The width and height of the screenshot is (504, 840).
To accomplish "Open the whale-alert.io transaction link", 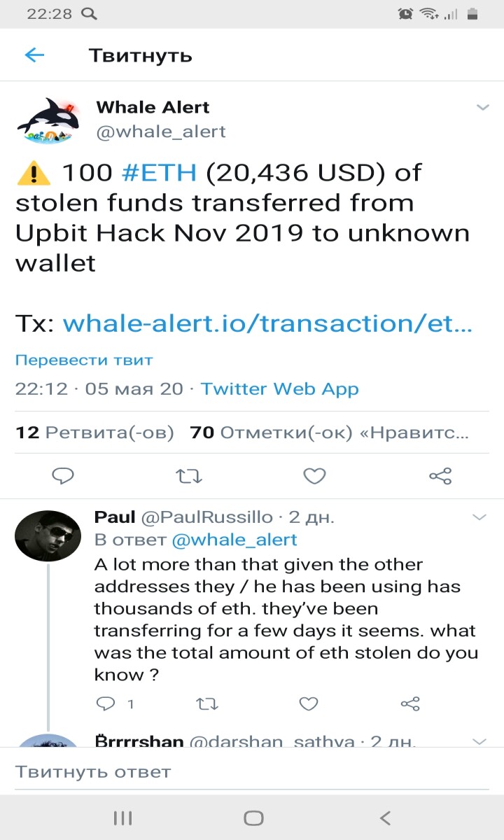I will [268, 323].
